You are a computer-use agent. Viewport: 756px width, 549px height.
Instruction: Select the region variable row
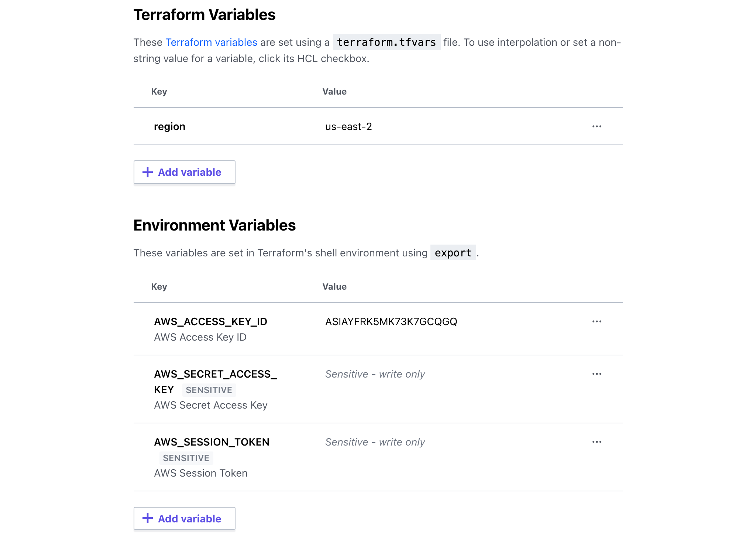click(x=170, y=126)
